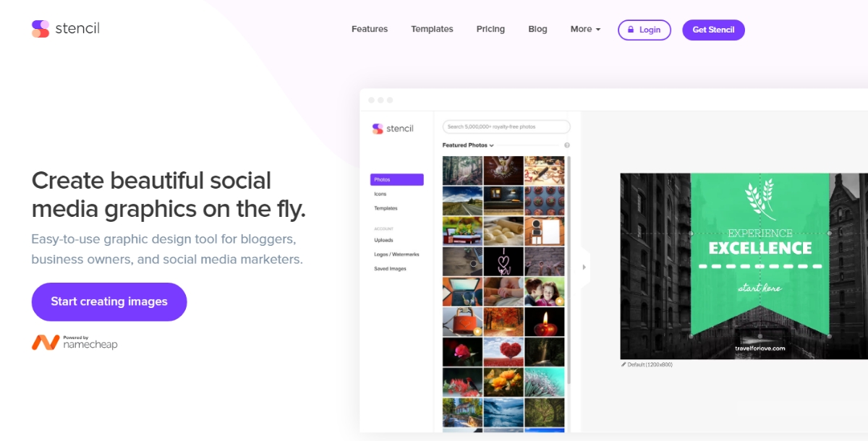Open the Features page from the navigation
The width and height of the screenshot is (868, 441).
(370, 30)
